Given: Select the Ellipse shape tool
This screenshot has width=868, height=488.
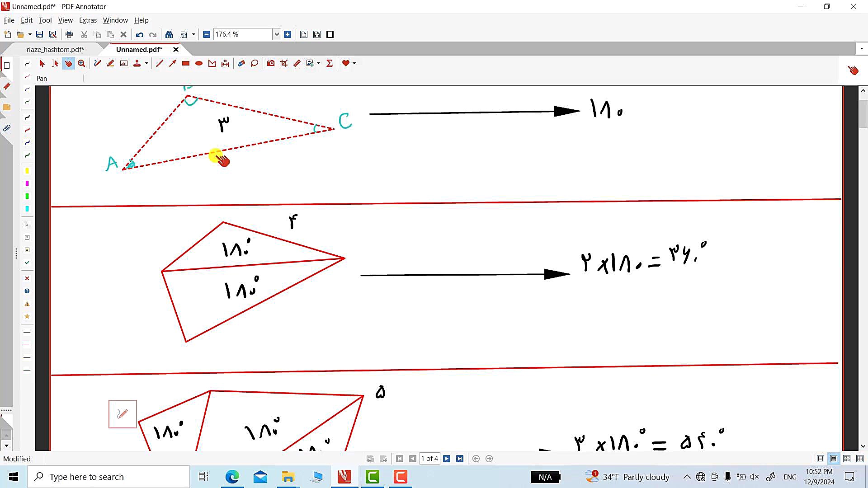Looking at the screenshot, I should coord(198,63).
